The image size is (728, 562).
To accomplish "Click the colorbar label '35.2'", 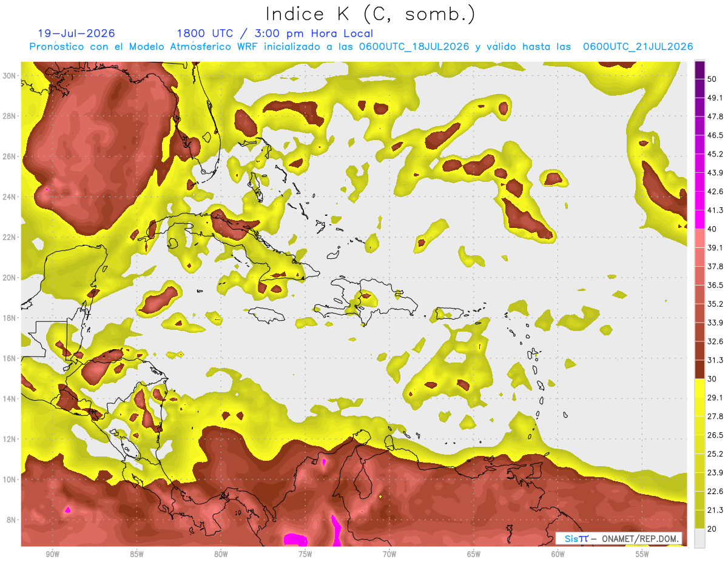I will click(715, 304).
